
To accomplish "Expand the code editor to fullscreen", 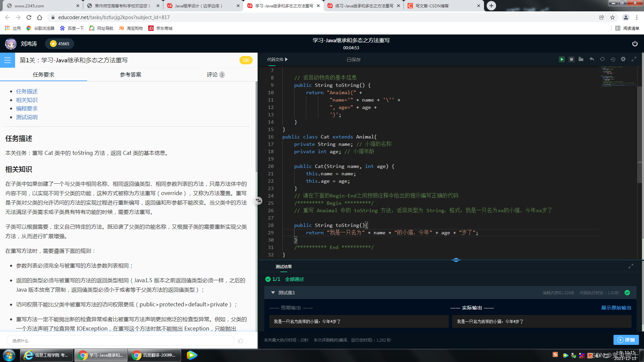I will [634, 59].
